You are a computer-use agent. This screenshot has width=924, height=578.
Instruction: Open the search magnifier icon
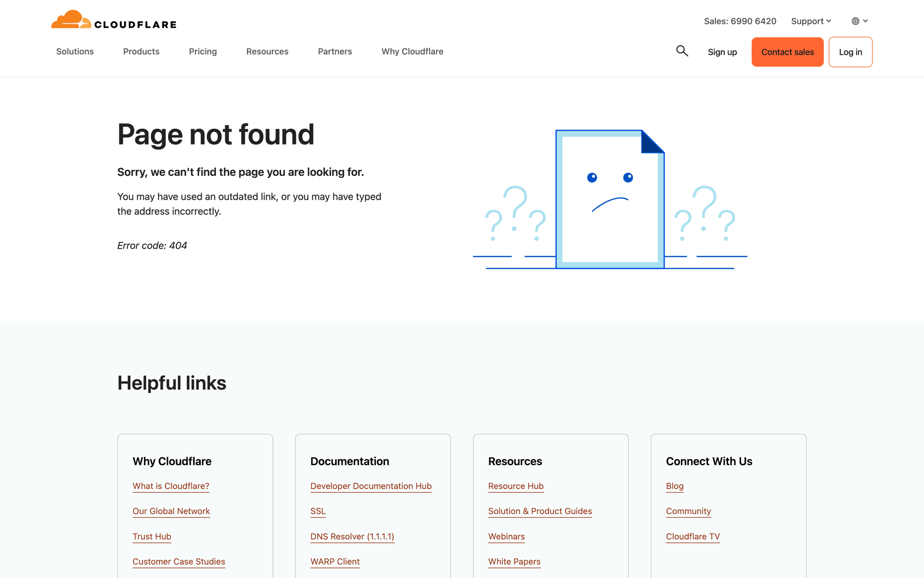[682, 51]
